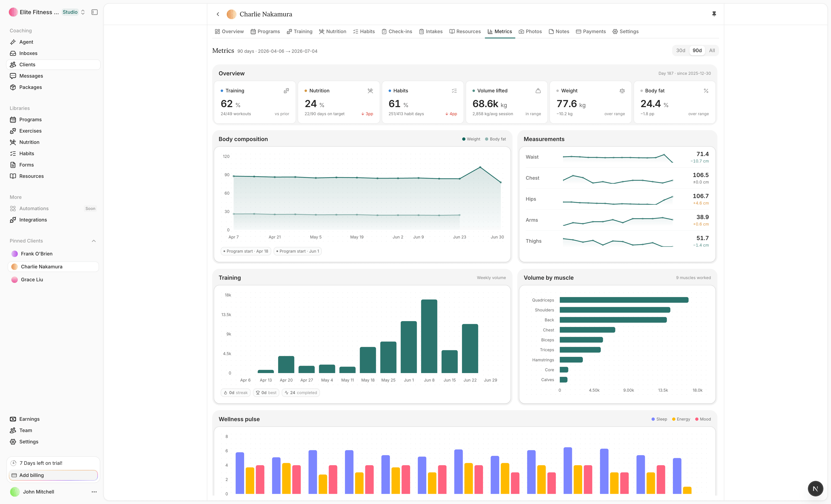Unpin client using the pin icon
This screenshot has width=831, height=504.
click(x=714, y=14)
